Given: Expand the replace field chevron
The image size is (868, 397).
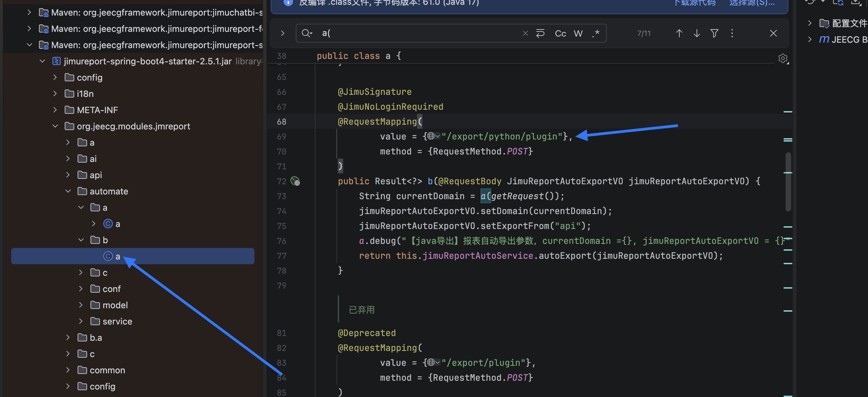Looking at the screenshot, I should (283, 33).
